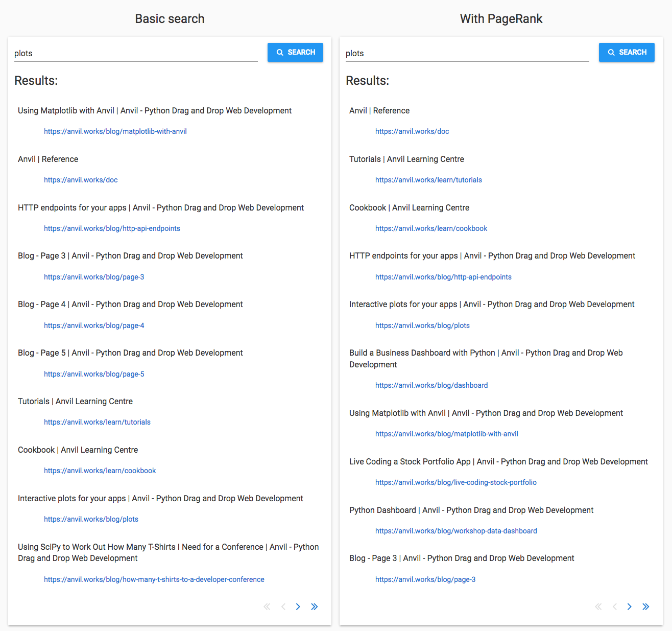Jump to last page in PageRank panel
The image size is (672, 631).
tap(646, 607)
